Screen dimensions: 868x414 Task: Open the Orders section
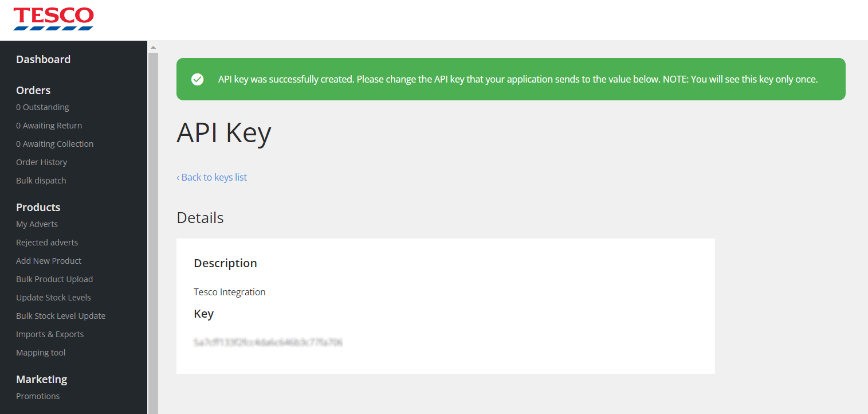[x=33, y=90]
